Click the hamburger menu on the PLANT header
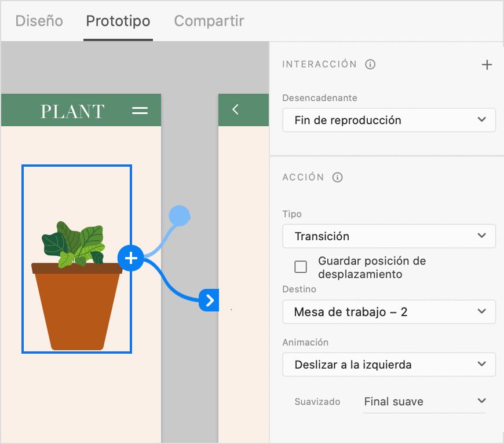This screenshot has height=444, width=504. pyautogui.click(x=141, y=110)
